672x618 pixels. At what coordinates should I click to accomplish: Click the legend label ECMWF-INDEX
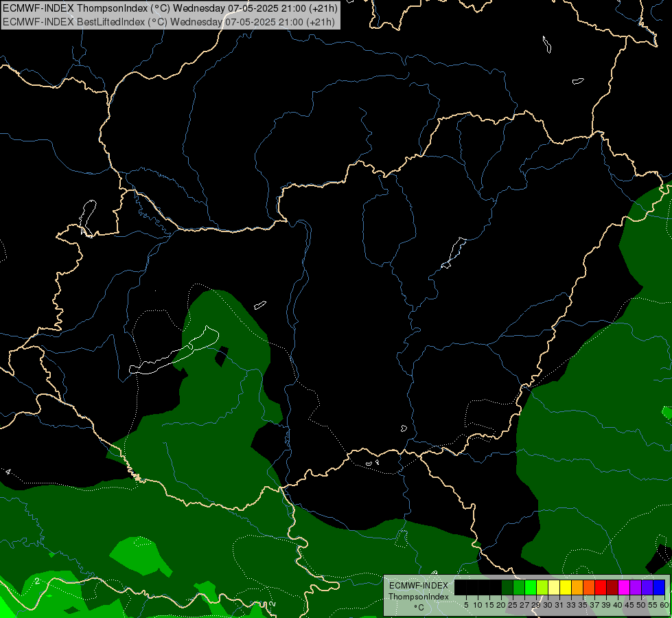419,586
